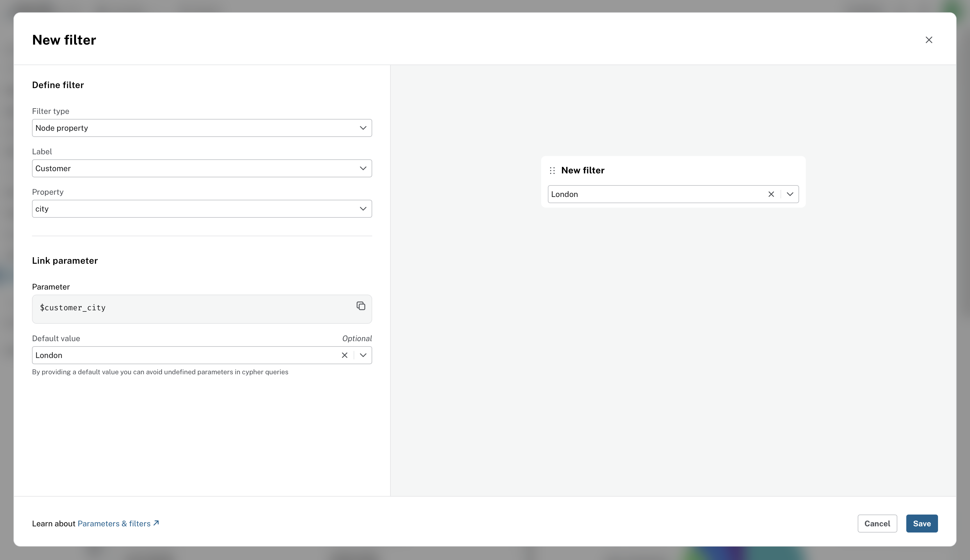Copy the $customer_city parameter
The image size is (970, 560).
360,306
